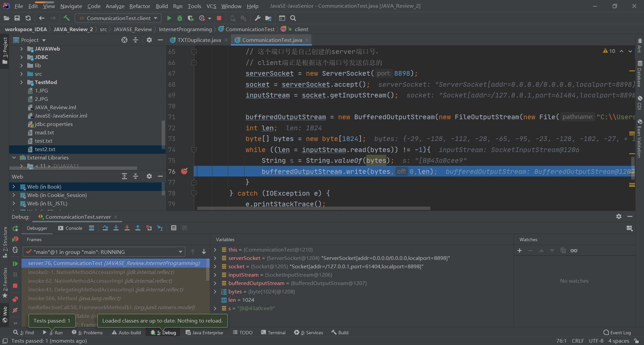644x345 pixels.
Task: Stop the debug session via the sidebar red square
Action: click(x=15, y=286)
